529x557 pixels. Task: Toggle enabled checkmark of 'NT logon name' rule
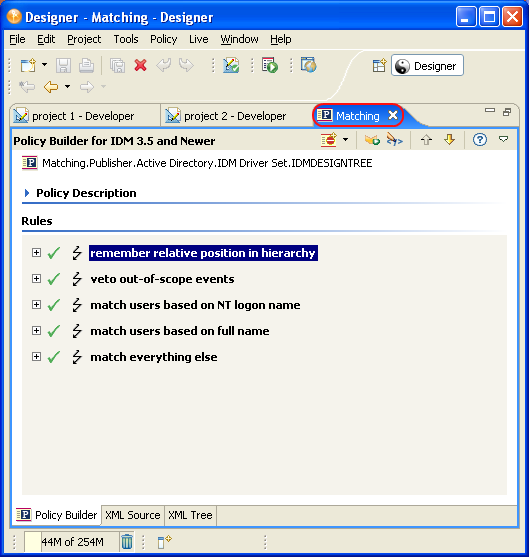tap(54, 305)
